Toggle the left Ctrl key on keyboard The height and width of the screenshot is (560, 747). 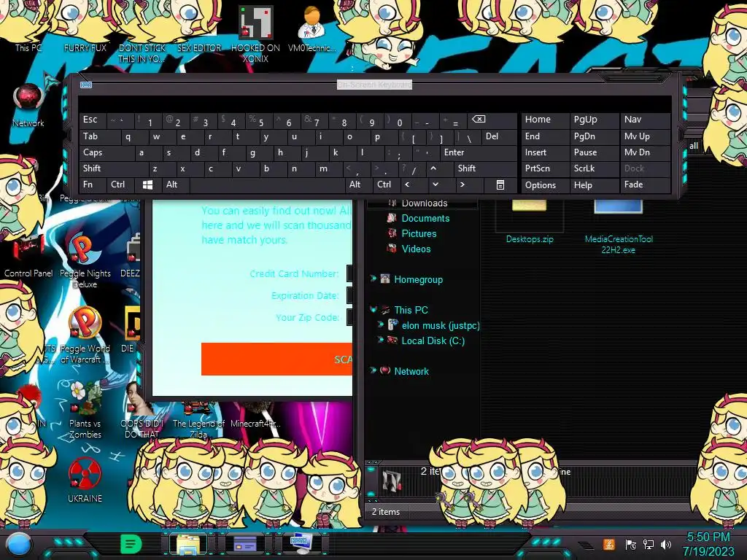121,184
